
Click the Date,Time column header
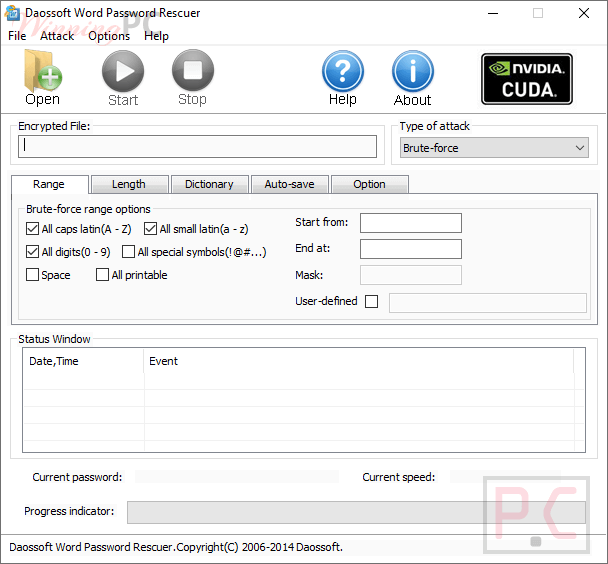[x=83, y=361]
